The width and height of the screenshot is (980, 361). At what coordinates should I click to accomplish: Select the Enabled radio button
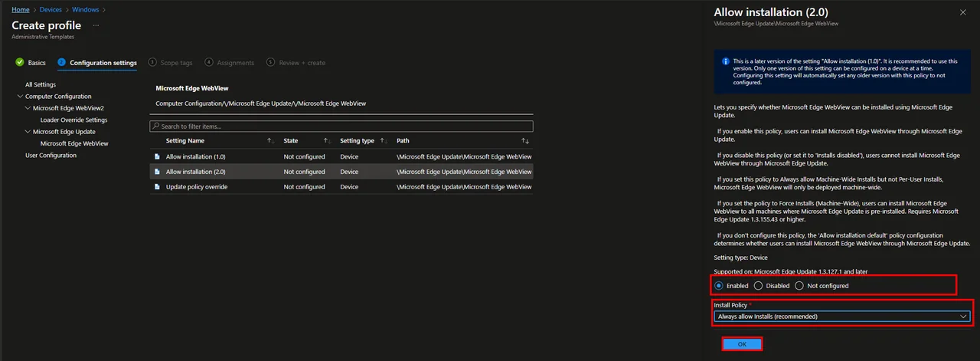click(x=719, y=286)
